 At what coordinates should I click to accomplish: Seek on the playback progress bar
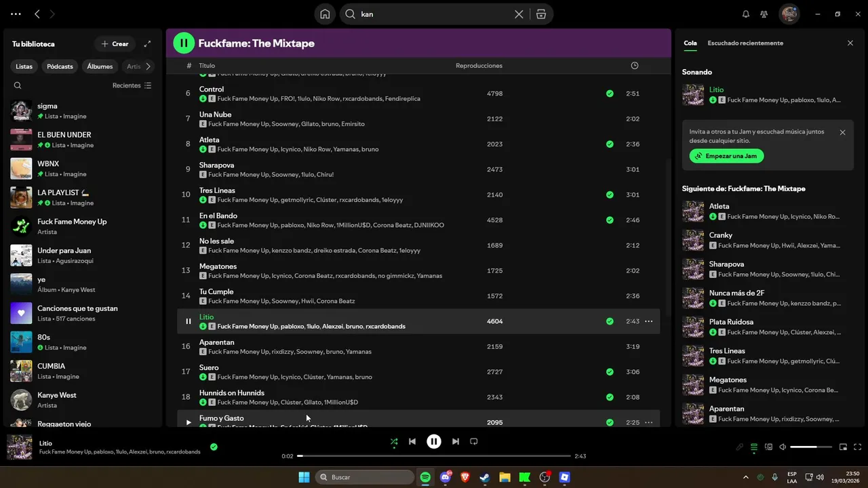pos(434,456)
